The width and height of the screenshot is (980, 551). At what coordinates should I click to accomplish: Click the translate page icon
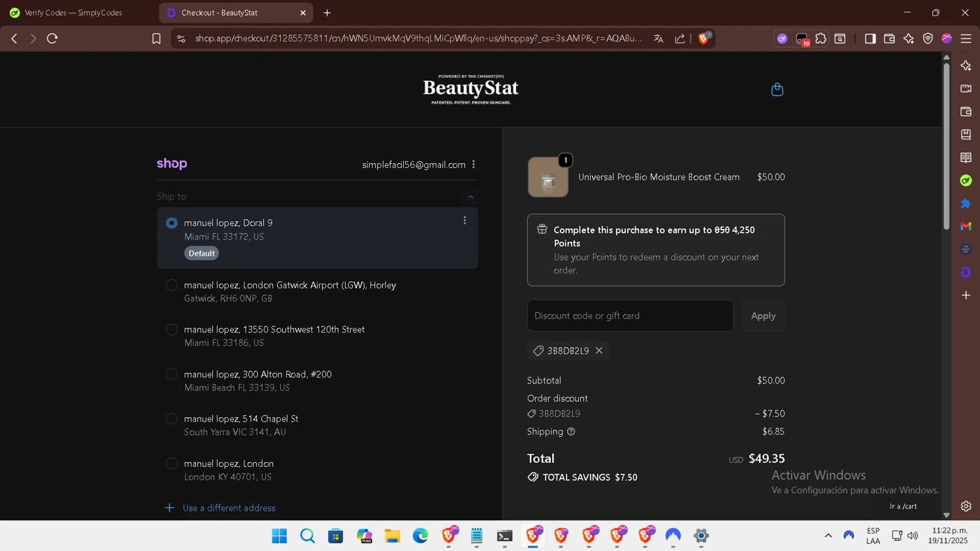pos(659,39)
